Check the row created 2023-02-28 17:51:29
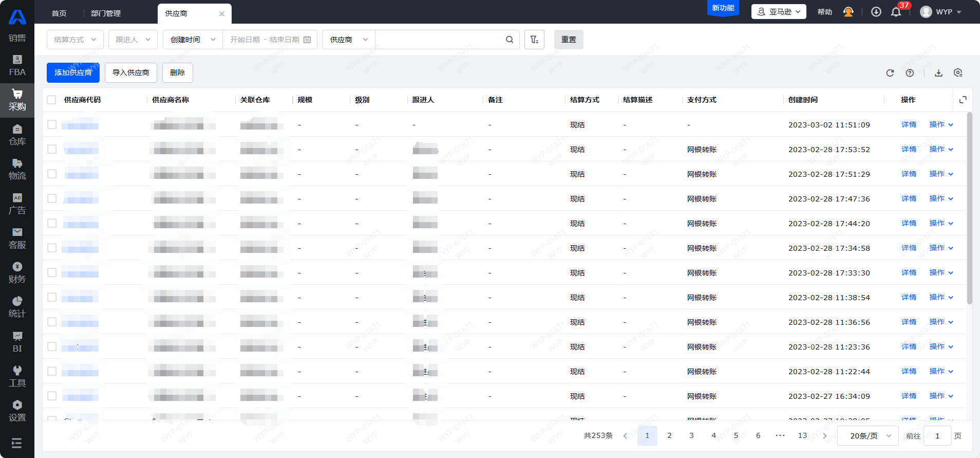The image size is (980, 458). pyautogui.click(x=52, y=174)
